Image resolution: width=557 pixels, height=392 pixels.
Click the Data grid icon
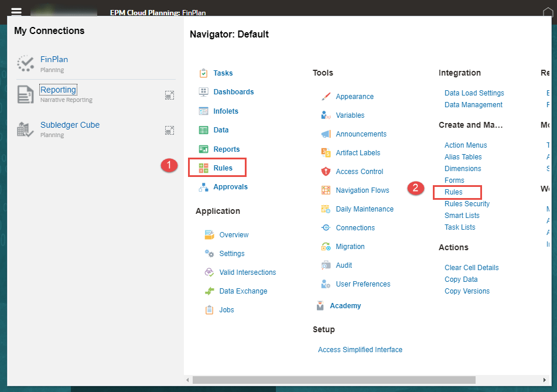coord(203,130)
